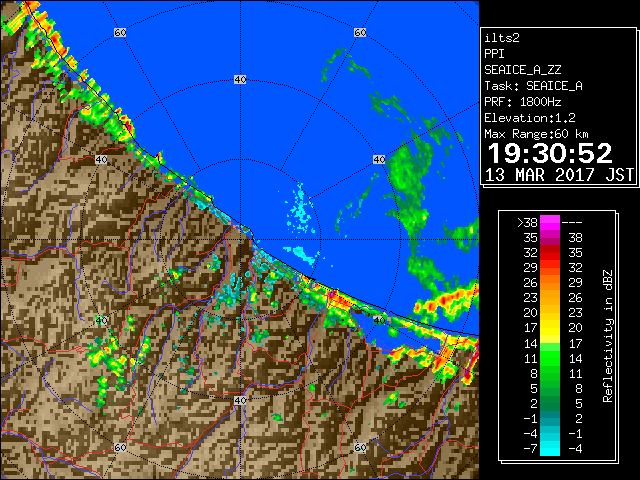The height and width of the screenshot is (480, 640).
Task: Click the timestamp "19:30:52"
Action: (550, 153)
